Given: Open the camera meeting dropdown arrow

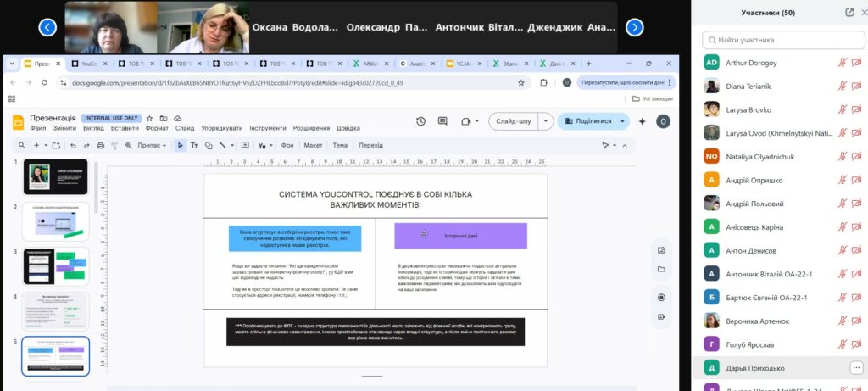Looking at the screenshot, I should point(477,121).
